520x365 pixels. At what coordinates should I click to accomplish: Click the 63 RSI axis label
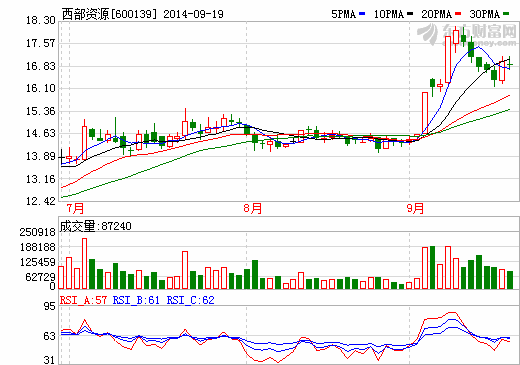pyautogui.click(x=50, y=336)
